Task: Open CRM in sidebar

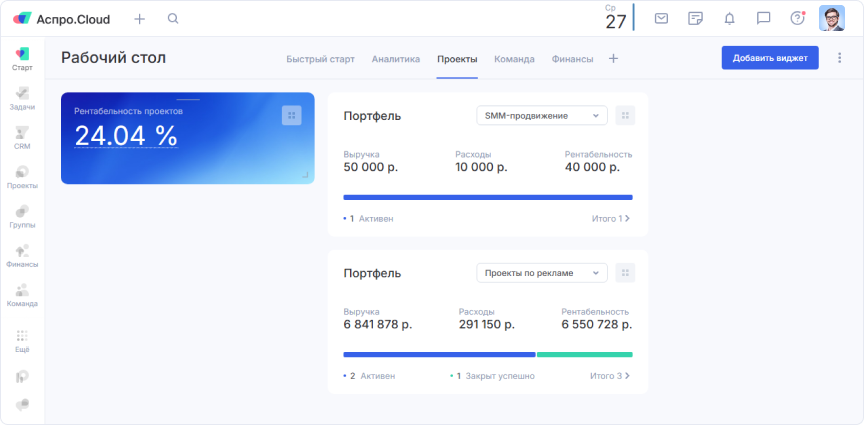Action: 23,138
